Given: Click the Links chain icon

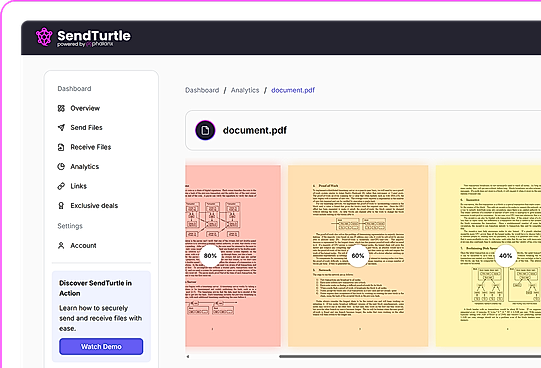Looking at the screenshot, I should pyautogui.click(x=61, y=186).
